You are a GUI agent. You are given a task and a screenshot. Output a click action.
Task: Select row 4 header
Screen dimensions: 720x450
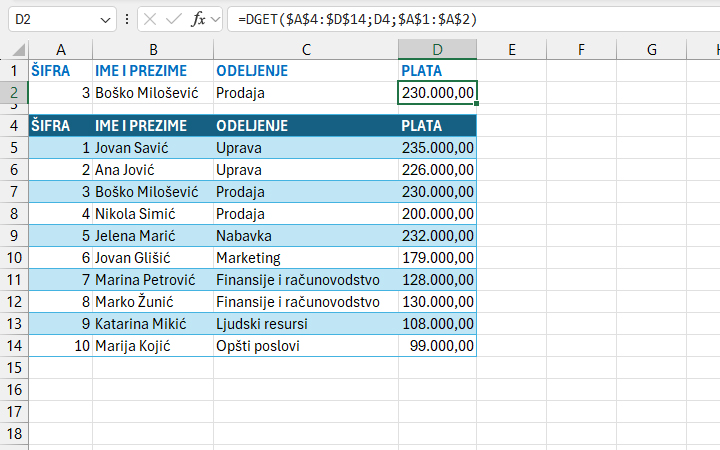coord(14,125)
